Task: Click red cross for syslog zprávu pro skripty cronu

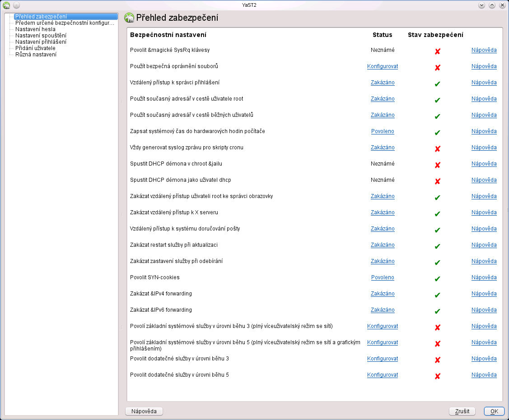Action: click(x=437, y=148)
